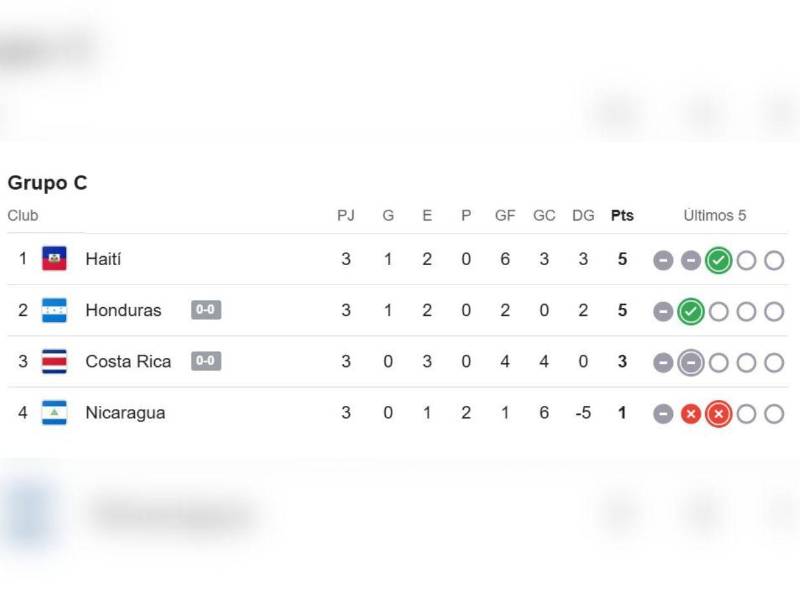
Task: Click Nicaragua's highlighted red loss icon
Action: pos(718,412)
